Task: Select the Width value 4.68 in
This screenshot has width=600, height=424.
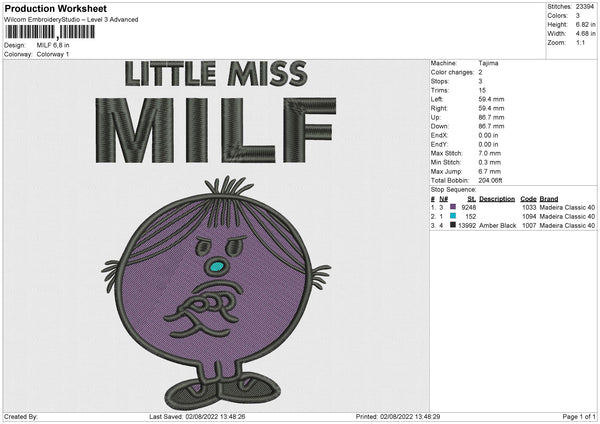Action: pos(585,34)
